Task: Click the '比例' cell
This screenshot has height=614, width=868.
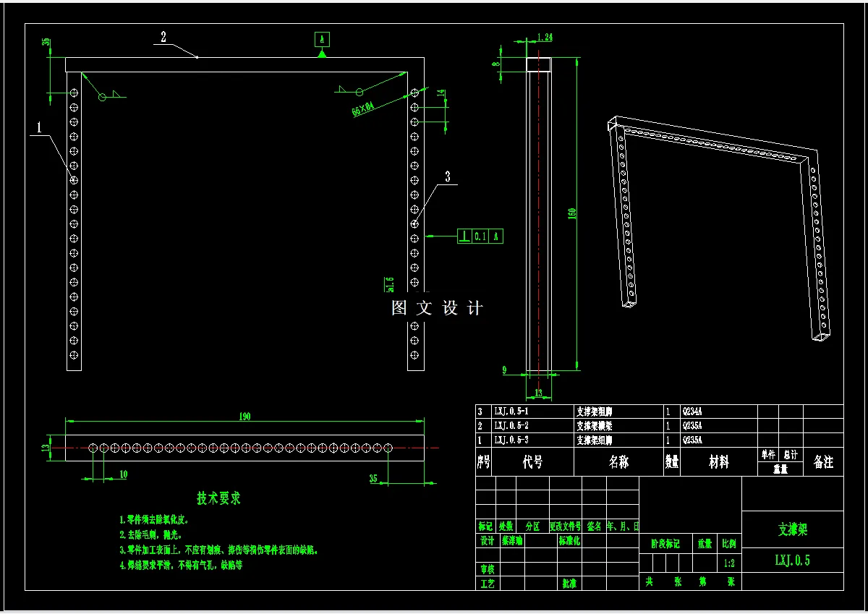Action: click(x=729, y=544)
